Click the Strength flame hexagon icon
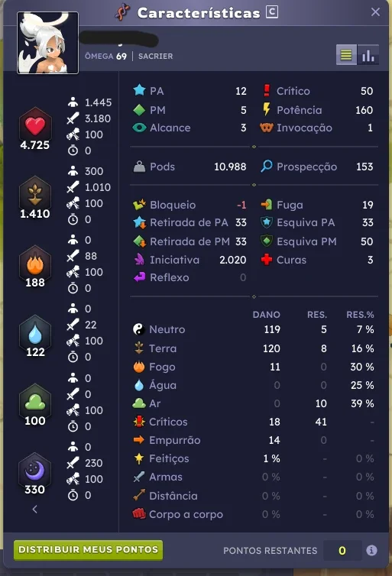This screenshot has height=576, width=392. [35, 262]
